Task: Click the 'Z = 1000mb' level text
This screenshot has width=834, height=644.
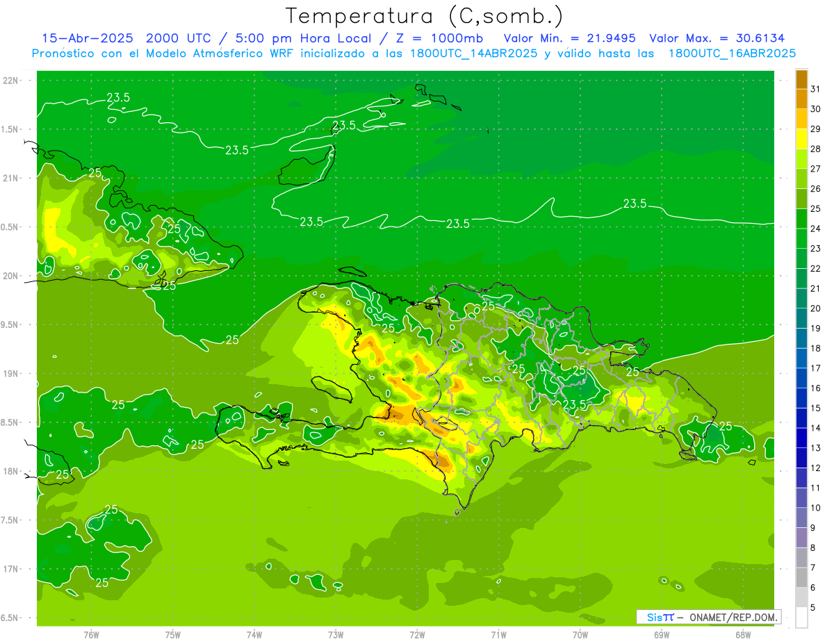Action: coord(439,38)
